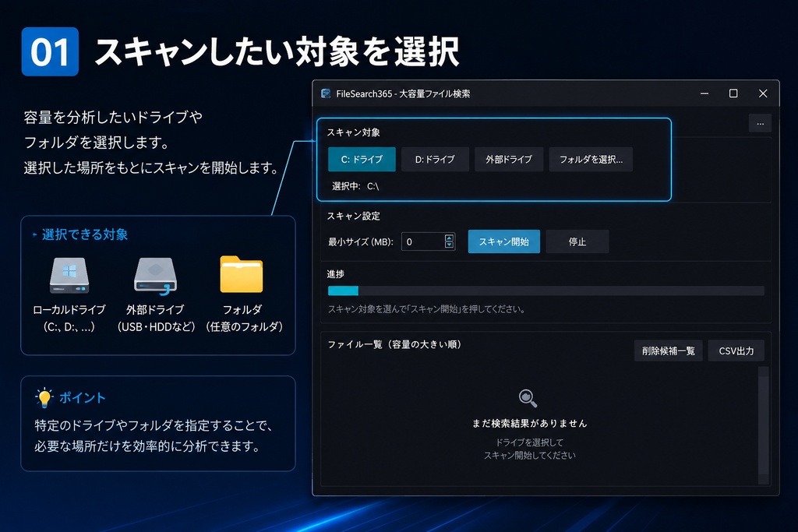This screenshot has width=798, height=532.
Task: Click the magnifier icon in empty results
Action: tap(528, 398)
